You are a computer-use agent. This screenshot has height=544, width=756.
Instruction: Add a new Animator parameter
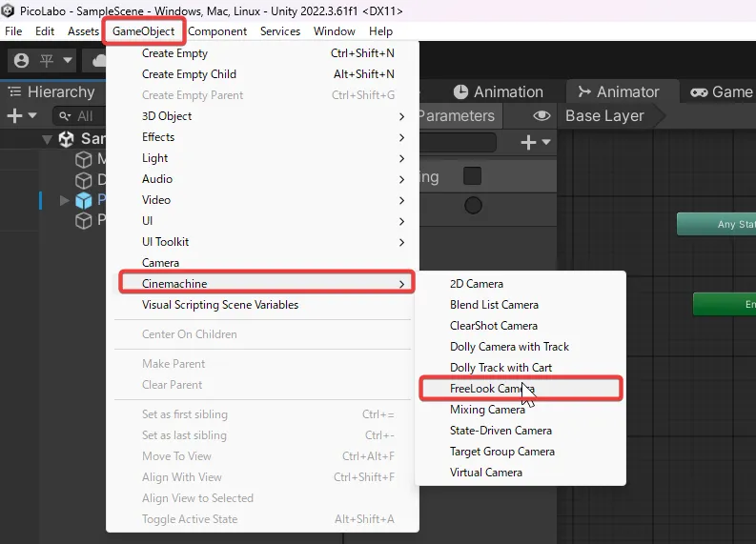click(x=528, y=142)
